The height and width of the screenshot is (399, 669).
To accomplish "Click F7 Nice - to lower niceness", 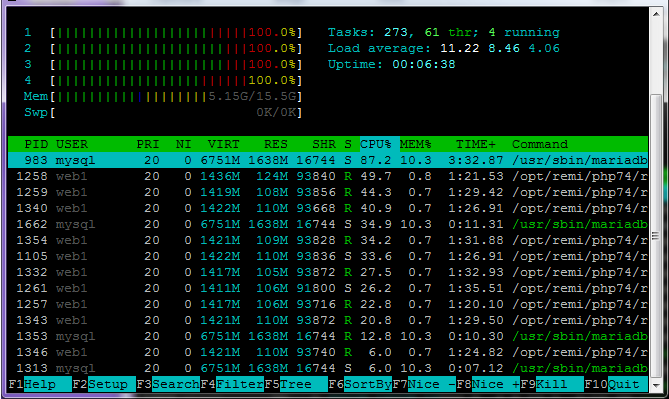I will click(424, 384).
